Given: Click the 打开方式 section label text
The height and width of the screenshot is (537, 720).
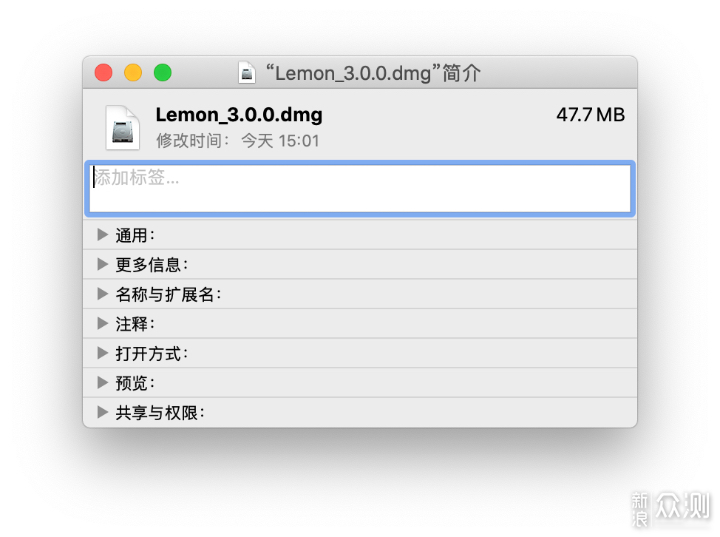Looking at the screenshot, I should click(152, 353).
